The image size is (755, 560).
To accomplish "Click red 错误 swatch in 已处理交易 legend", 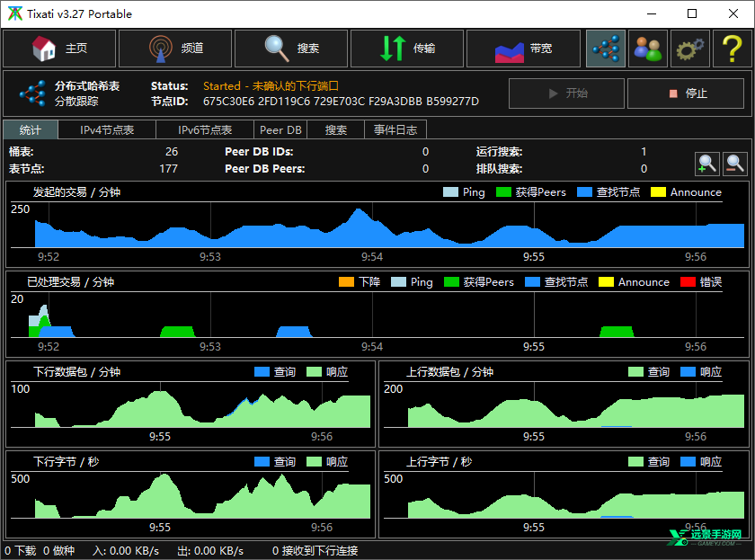I will click(x=688, y=282).
